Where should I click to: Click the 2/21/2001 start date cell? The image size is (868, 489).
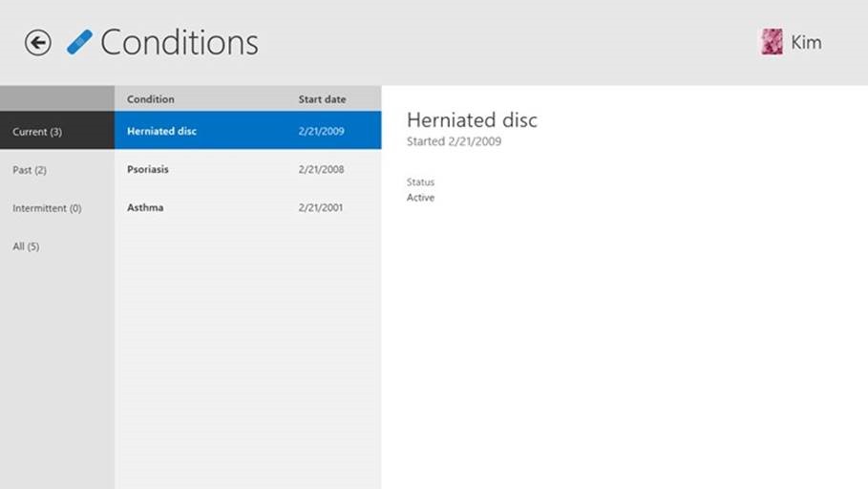[x=321, y=207]
